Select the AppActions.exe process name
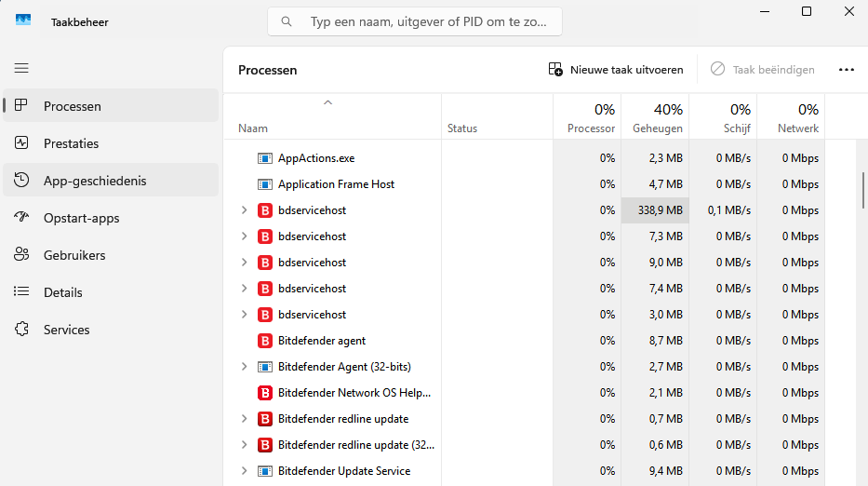The height and width of the screenshot is (486, 868). [316, 158]
